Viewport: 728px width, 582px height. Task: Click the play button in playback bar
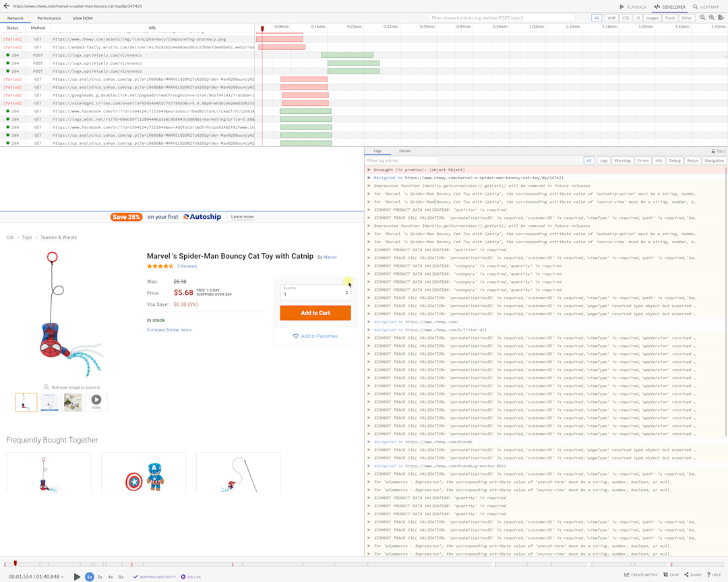77,577
